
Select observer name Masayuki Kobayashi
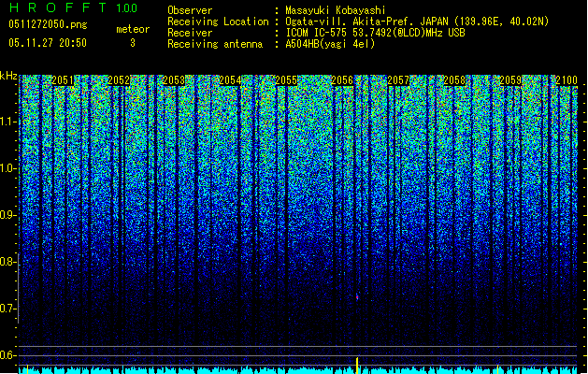coord(336,10)
